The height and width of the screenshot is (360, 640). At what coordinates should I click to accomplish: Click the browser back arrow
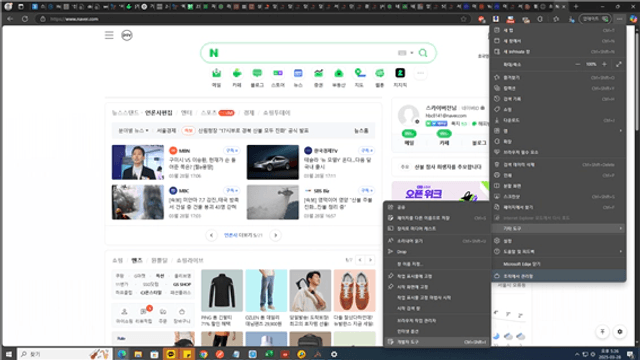tap(10, 19)
